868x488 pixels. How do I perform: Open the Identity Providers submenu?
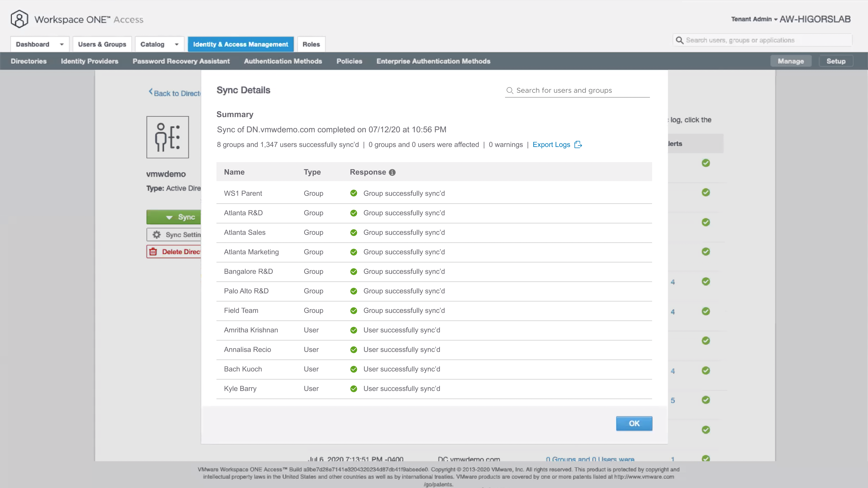click(x=89, y=61)
